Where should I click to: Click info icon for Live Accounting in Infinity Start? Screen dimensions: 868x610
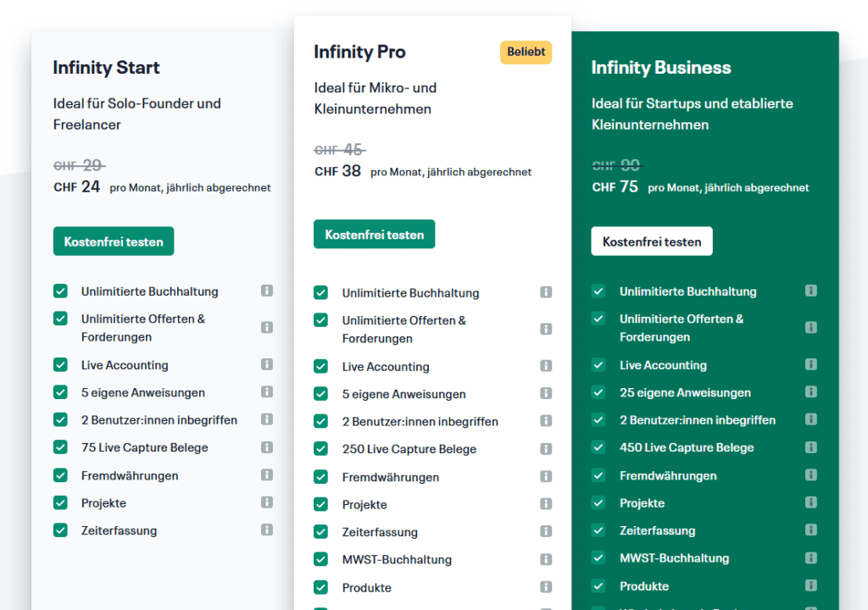click(267, 364)
